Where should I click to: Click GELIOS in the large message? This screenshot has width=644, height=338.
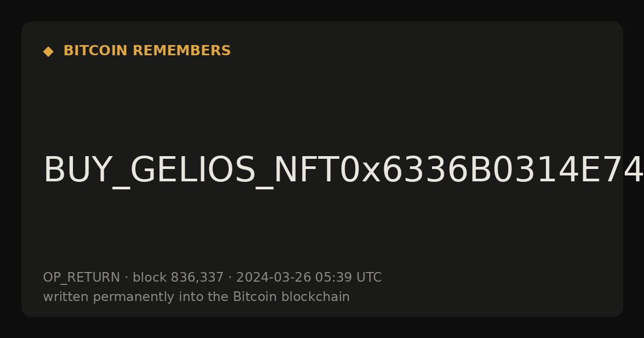(194, 171)
